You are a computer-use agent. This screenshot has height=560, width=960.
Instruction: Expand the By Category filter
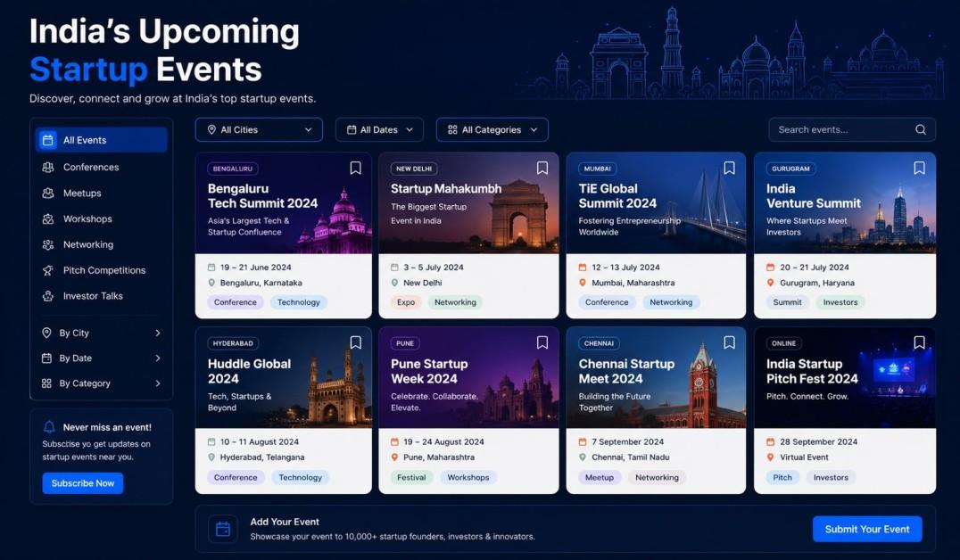102,383
